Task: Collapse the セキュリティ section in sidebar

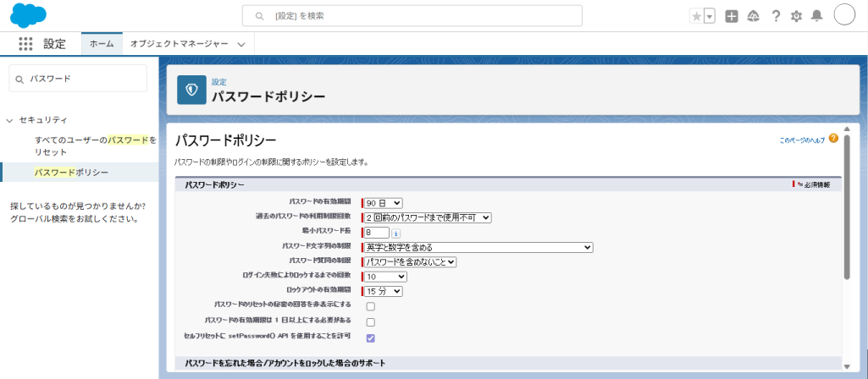Action: point(10,120)
